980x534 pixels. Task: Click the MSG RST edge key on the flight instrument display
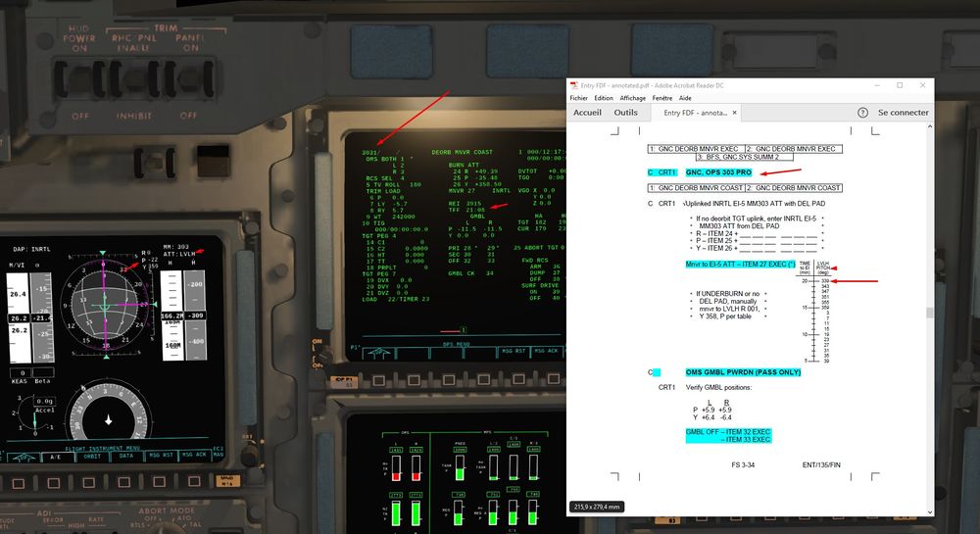pos(159,481)
